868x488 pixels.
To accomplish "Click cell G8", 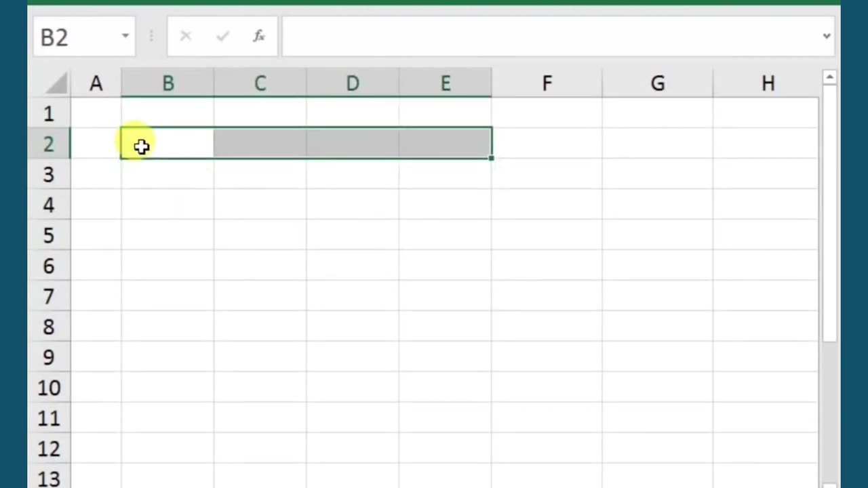I will [x=657, y=327].
